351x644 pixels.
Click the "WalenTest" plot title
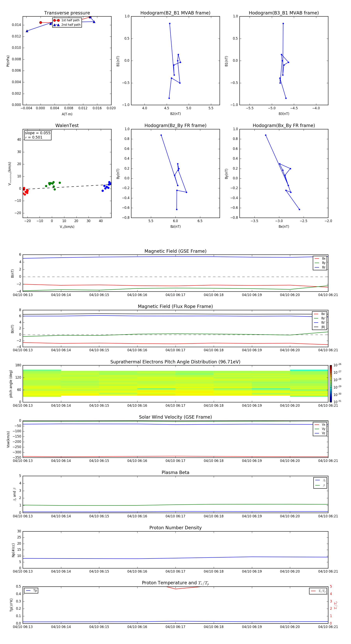[x=67, y=125]
